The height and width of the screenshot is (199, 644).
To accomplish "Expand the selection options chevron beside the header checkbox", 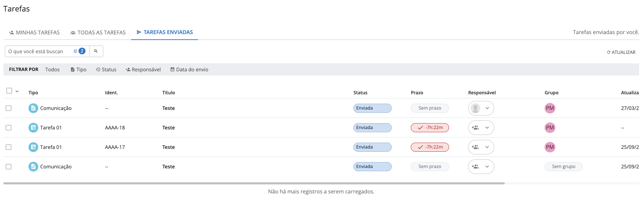I will point(17,91).
